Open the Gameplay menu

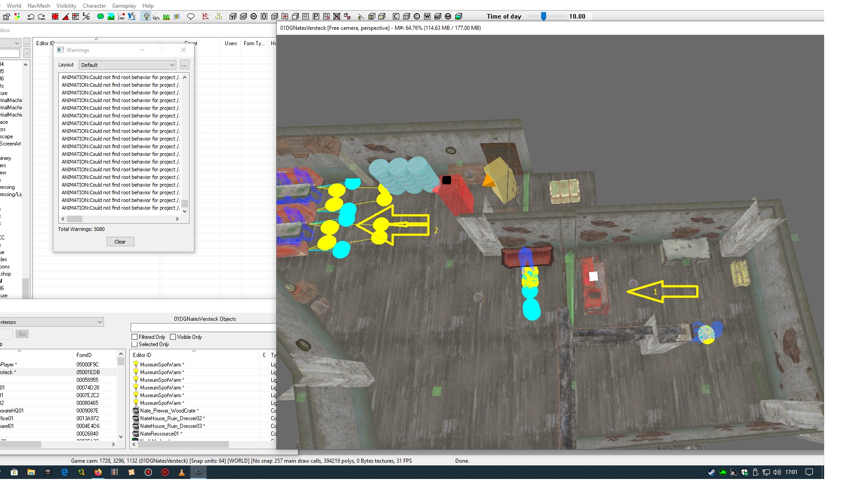point(124,6)
